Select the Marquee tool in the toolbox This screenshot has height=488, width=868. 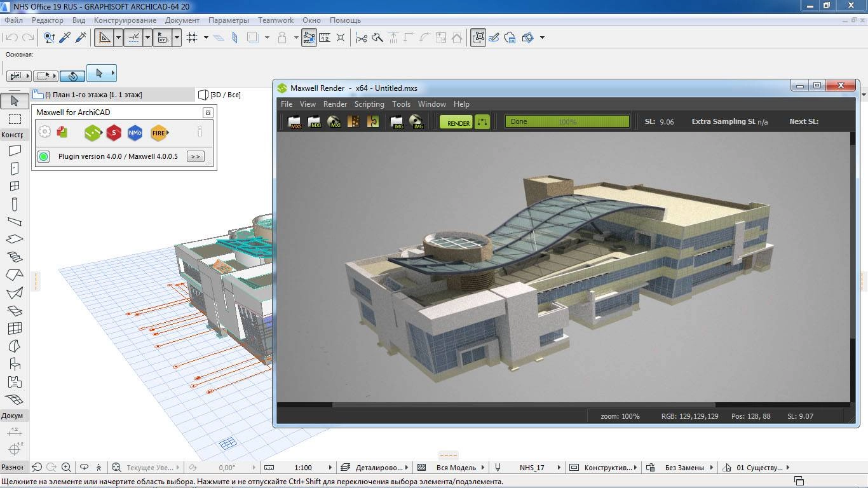(x=15, y=119)
